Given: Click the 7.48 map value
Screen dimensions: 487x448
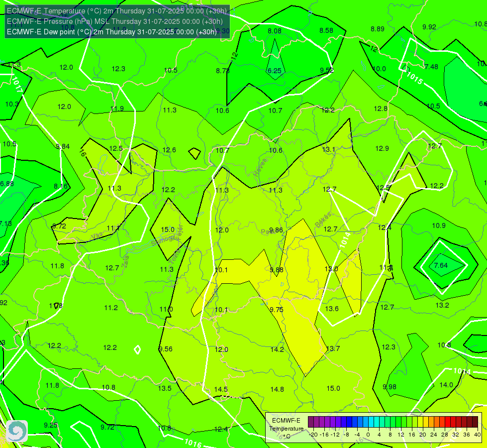Looking at the screenshot, I should pyautogui.click(x=431, y=67).
